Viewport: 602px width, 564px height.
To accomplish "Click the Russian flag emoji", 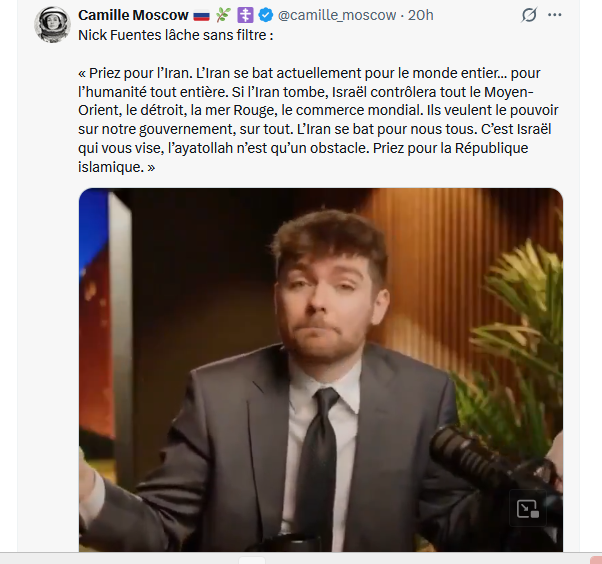I will point(201,16).
